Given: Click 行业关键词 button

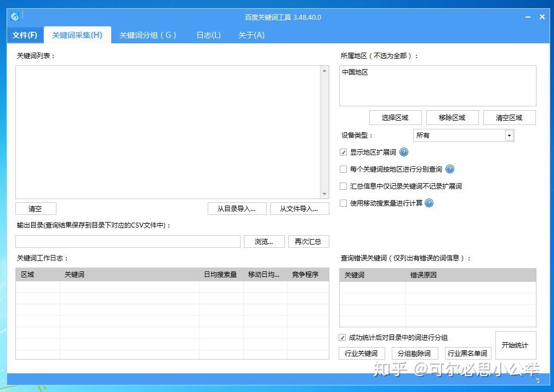Looking at the screenshot, I should [x=362, y=353].
